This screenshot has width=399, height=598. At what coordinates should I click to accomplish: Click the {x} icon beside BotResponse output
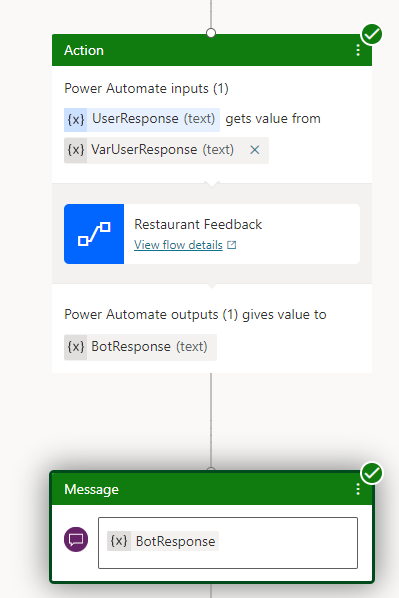(76, 347)
